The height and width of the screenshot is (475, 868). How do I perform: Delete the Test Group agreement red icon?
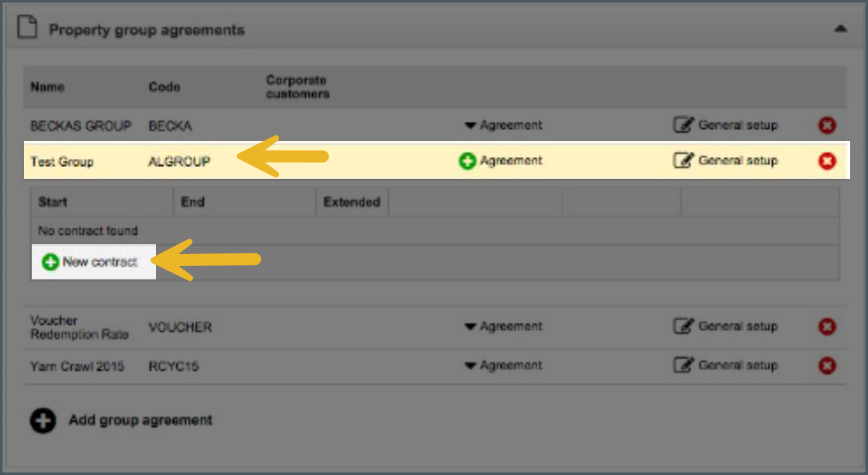[827, 161]
